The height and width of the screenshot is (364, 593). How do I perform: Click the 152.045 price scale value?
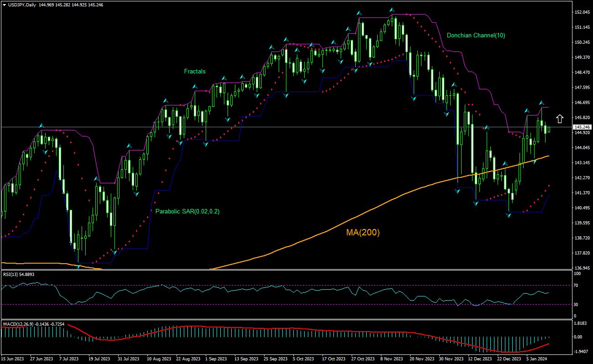(x=583, y=12)
